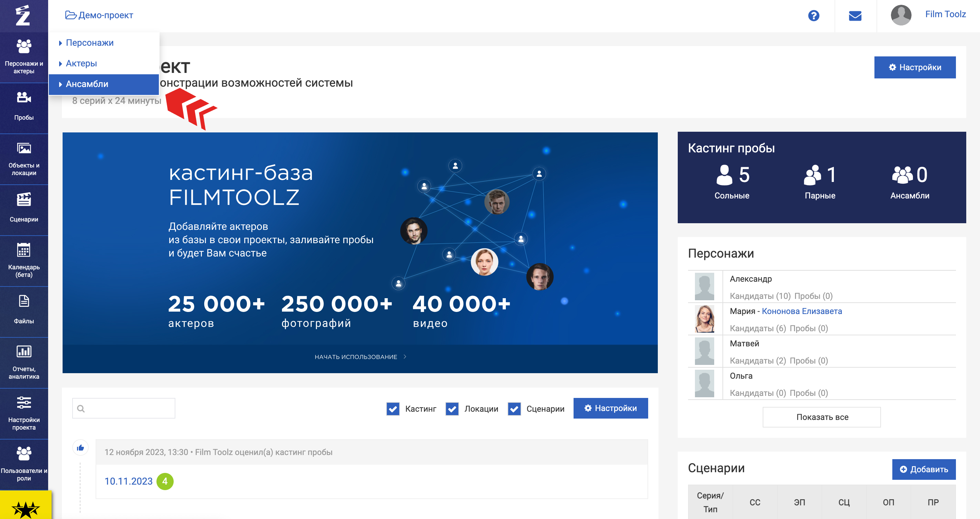Viewport: 980px width, 519px height.
Task: Open the help question mark icon
Action: [813, 15]
